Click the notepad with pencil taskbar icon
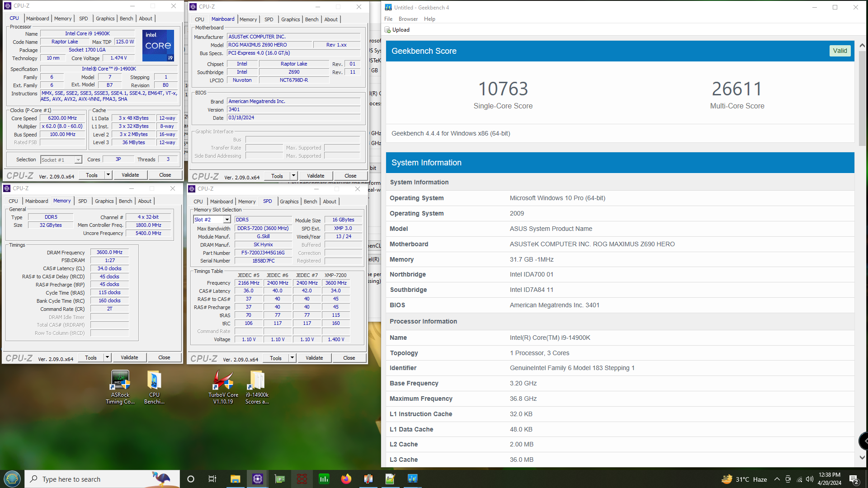 pos(390,479)
